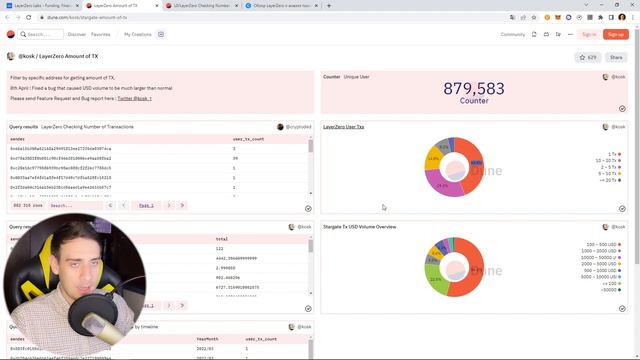Click the Search field under the first table
Viewport: 640px width, 360px height.
tap(75, 206)
